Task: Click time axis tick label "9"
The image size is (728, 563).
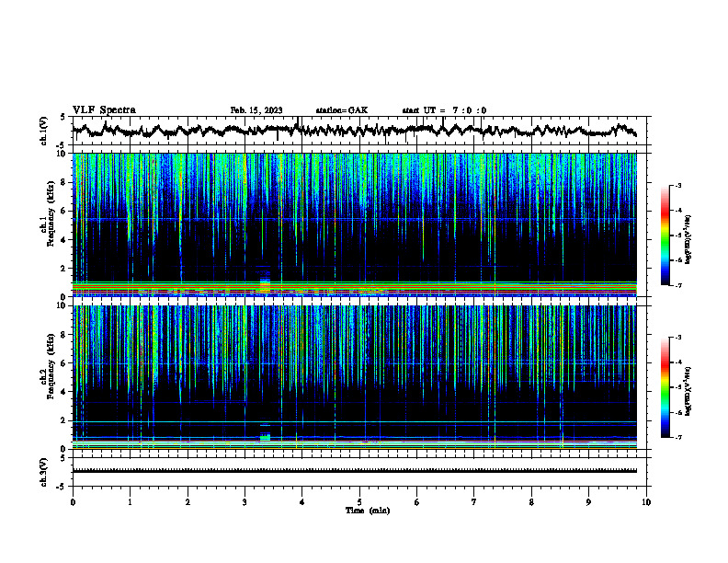Action: [x=588, y=502]
